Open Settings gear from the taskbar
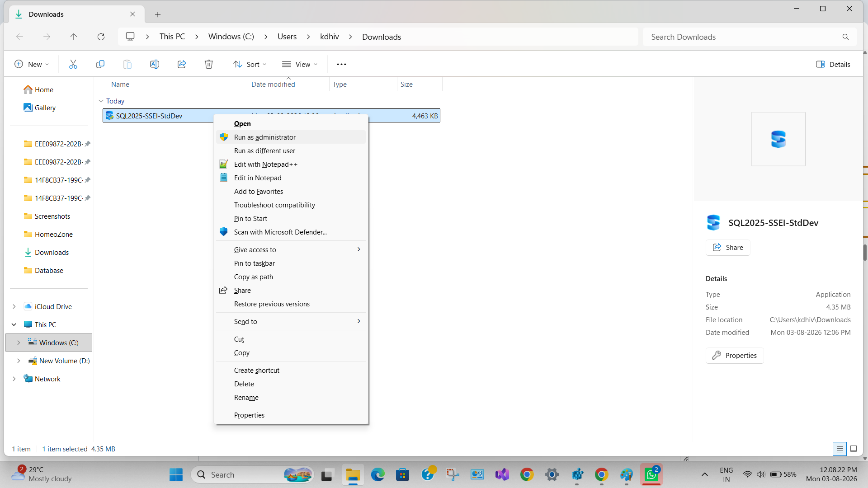This screenshot has height=488, width=868. [x=552, y=474]
